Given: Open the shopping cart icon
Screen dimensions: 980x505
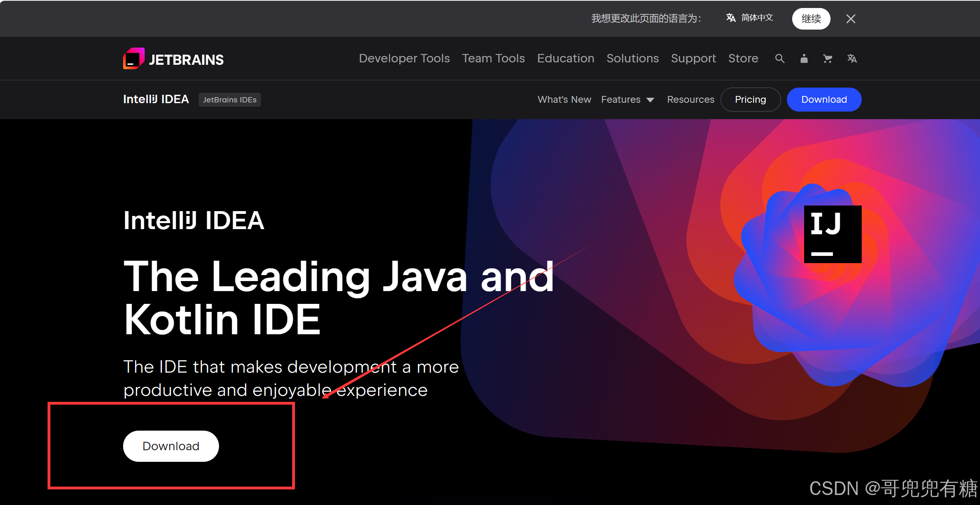Looking at the screenshot, I should click(x=827, y=59).
